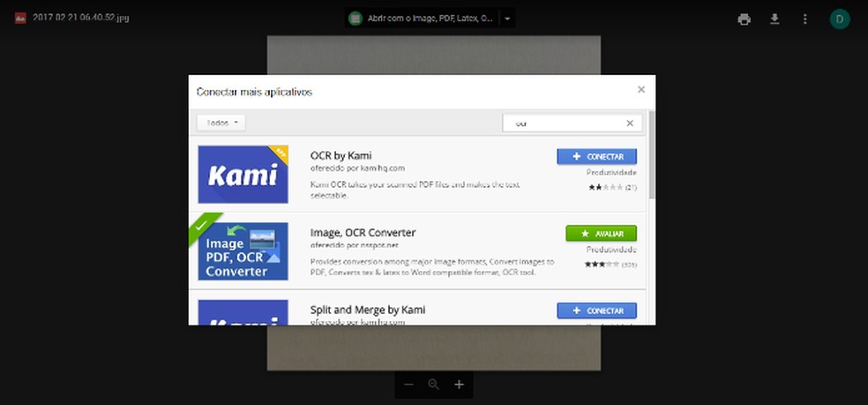Clear the ocr search field
This screenshot has width=868, height=405.
(x=630, y=123)
